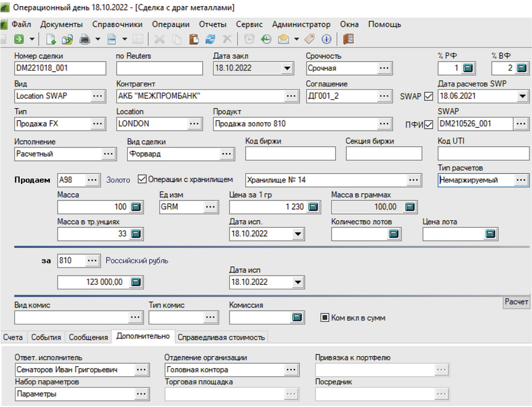Click the Номер сделки input field

pyautogui.click(x=60, y=68)
